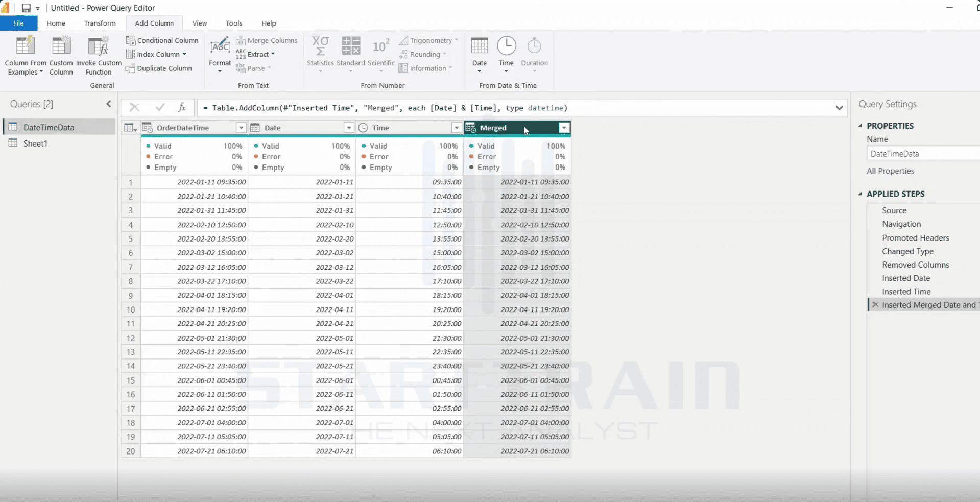Viewport: 980px width, 502px height.
Task: Add a Conditional Column
Action: 162,40
